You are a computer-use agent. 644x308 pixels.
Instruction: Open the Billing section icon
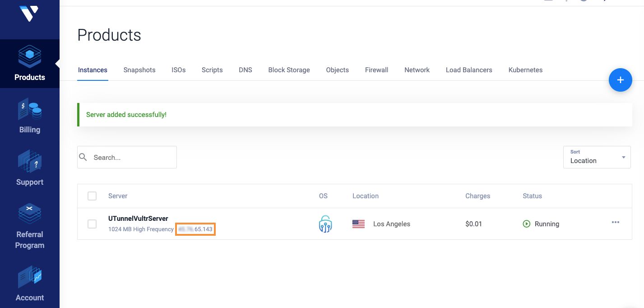(30, 109)
